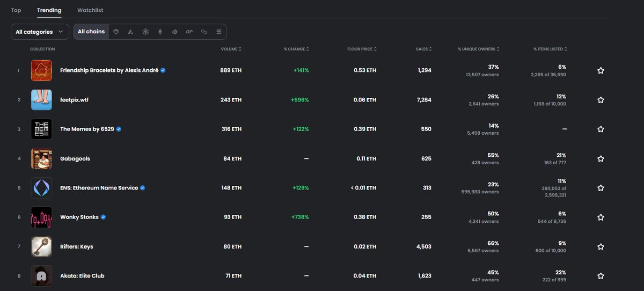The height and width of the screenshot is (291, 644).
Task: Open The Memes by 6529 collection
Action: coord(87,129)
